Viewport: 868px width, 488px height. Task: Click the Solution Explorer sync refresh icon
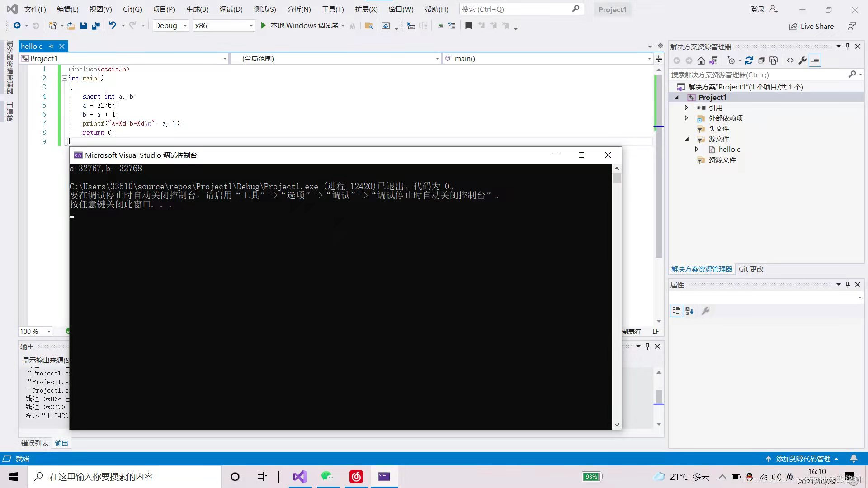[x=749, y=61]
